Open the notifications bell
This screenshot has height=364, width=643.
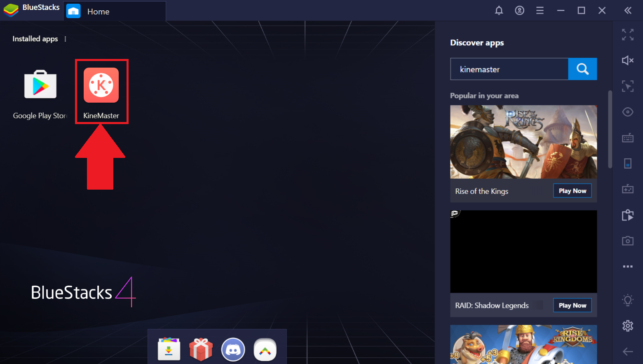(499, 11)
